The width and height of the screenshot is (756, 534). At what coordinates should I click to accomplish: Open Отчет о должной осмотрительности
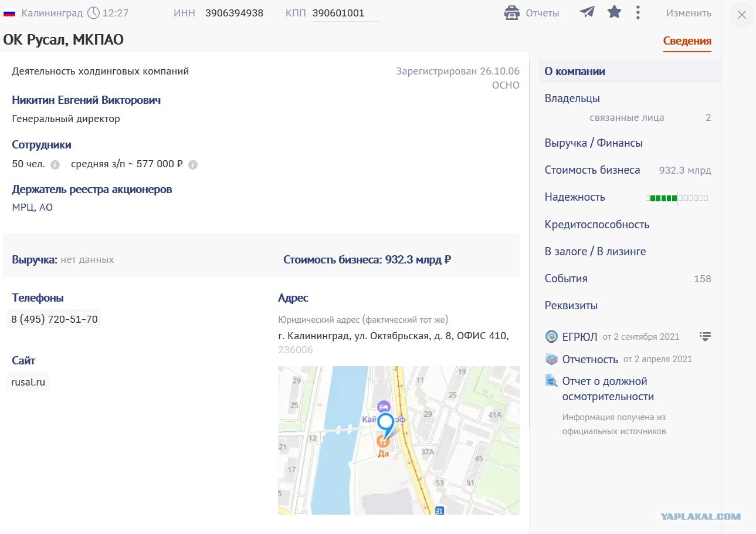coord(608,389)
